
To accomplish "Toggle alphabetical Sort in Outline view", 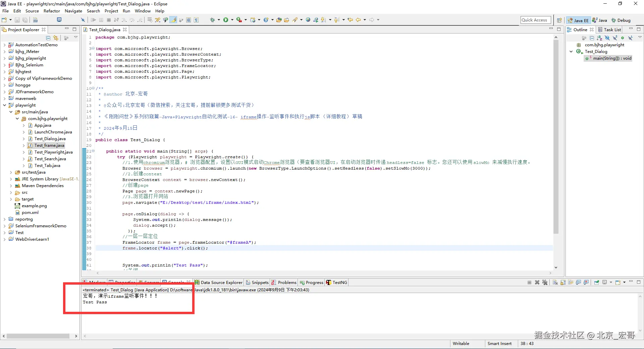I will (599, 38).
